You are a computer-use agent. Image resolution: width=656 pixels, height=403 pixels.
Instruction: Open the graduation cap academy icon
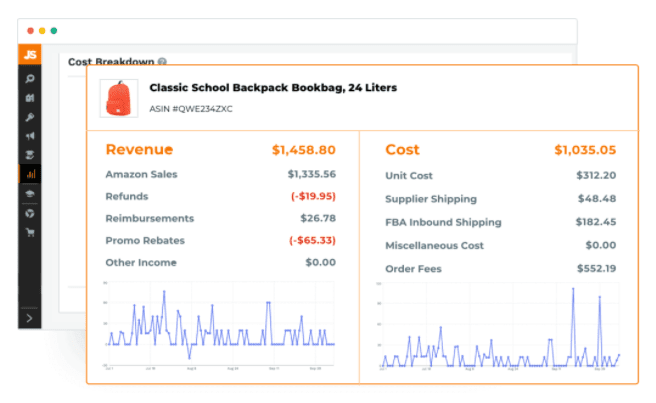[30, 194]
